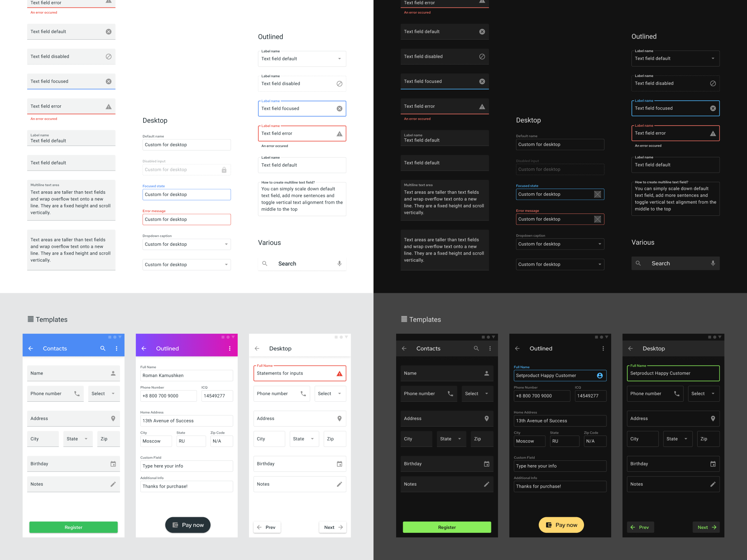The width and height of the screenshot is (747, 560).
Task: Toggle the outlined text field disabled state
Action: pyautogui.click(x=302, y=83)
